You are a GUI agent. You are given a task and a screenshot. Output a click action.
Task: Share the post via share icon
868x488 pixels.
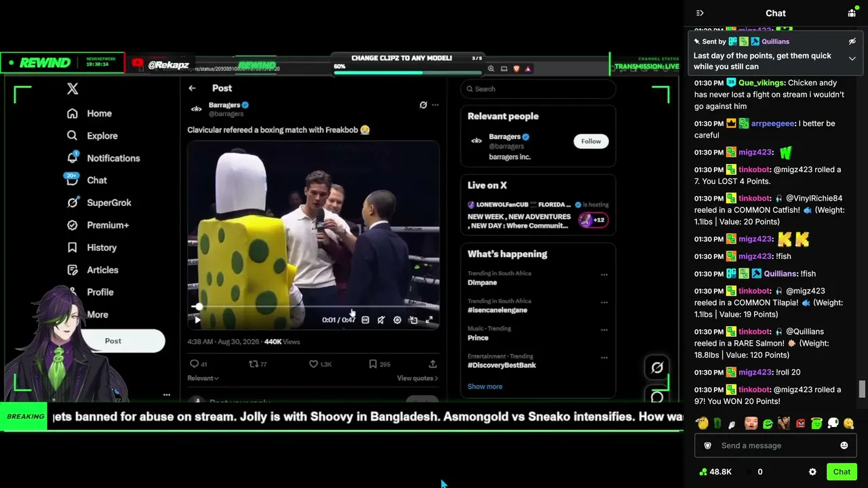[x=433, y=364]
